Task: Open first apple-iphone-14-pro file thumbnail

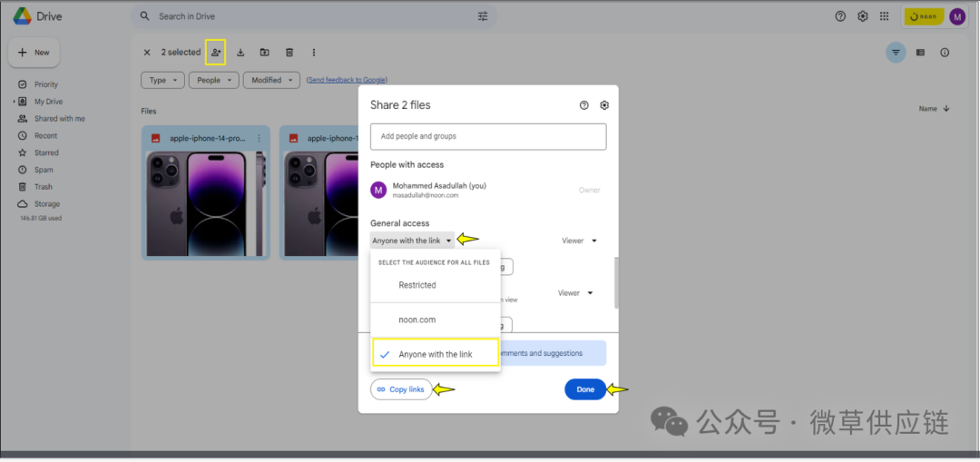Action: click(206, 203)
